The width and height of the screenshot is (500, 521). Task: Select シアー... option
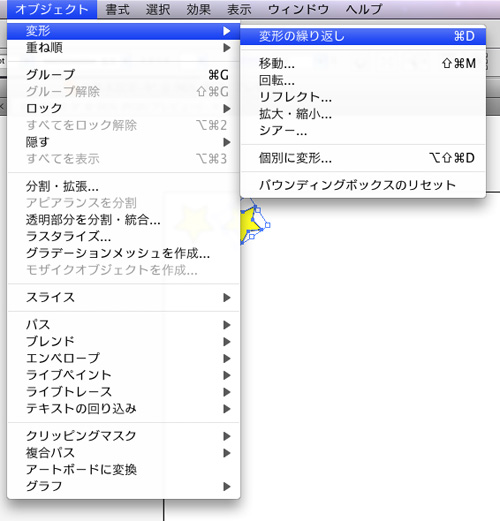pyautogui.click(x=363, y=131)
